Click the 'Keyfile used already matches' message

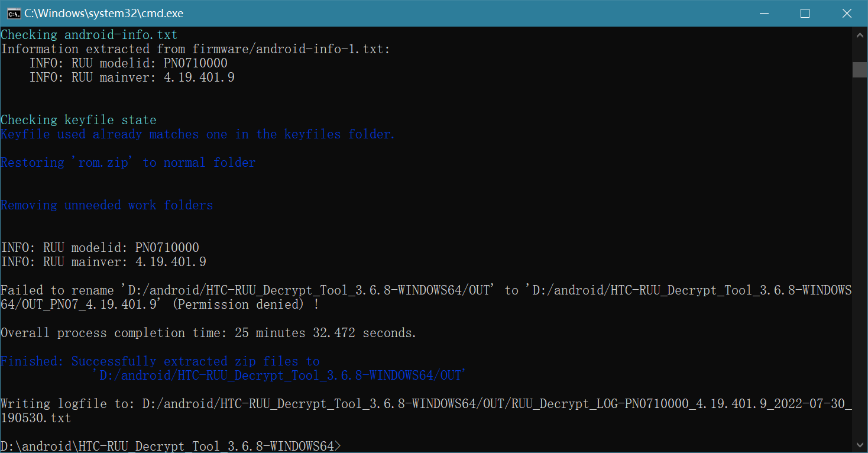(197, 134)
